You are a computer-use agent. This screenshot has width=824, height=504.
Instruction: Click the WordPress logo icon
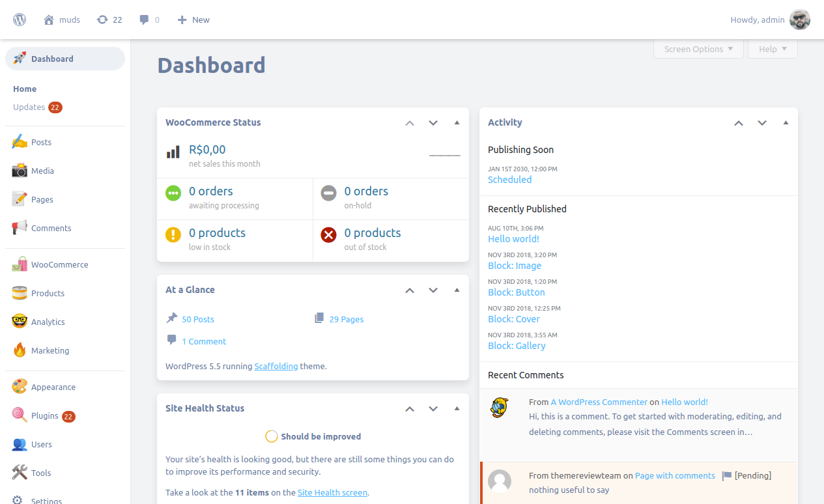pyautogui.click(x=20, y=20)
